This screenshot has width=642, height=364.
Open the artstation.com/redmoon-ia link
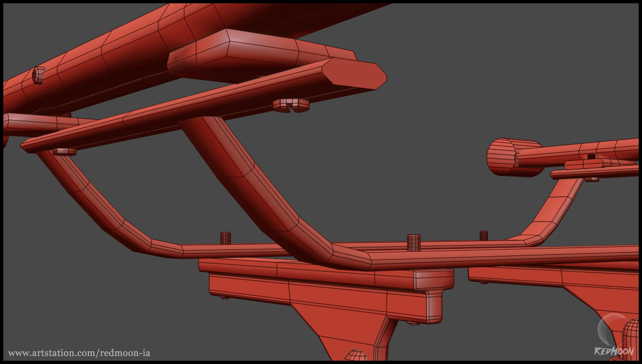(x=79, y=353)
